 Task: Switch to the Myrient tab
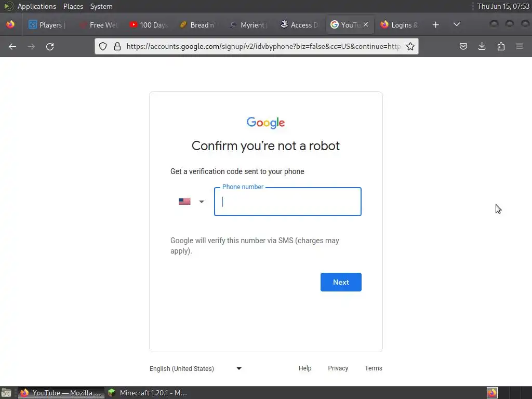click(x=249, y=25)
